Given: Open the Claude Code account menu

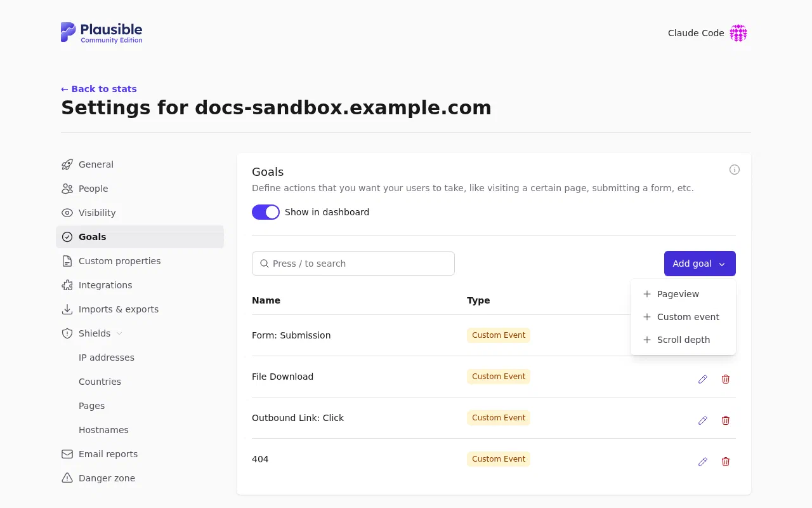Looking at the screenshot, I should pos(707,33).
